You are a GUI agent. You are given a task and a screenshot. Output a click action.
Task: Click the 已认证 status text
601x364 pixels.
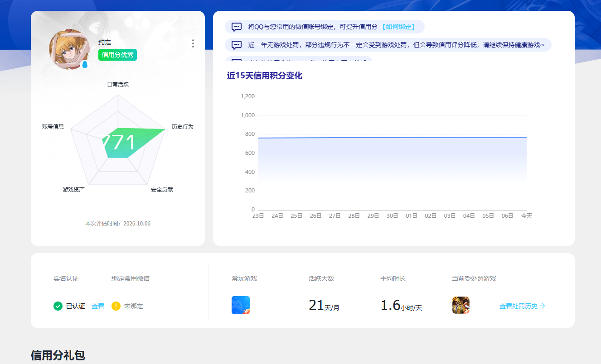(76, 306)
